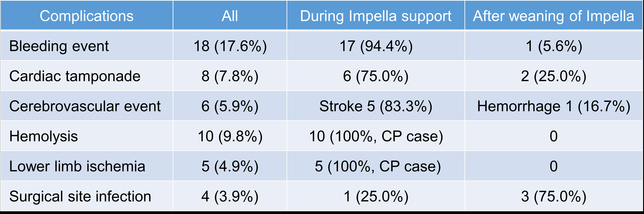Click the Cardiac tamponade row label

coord(75,76)
